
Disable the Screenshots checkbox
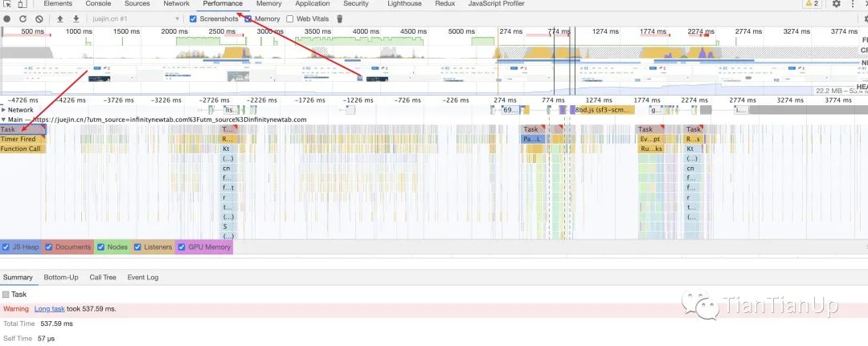193,18
